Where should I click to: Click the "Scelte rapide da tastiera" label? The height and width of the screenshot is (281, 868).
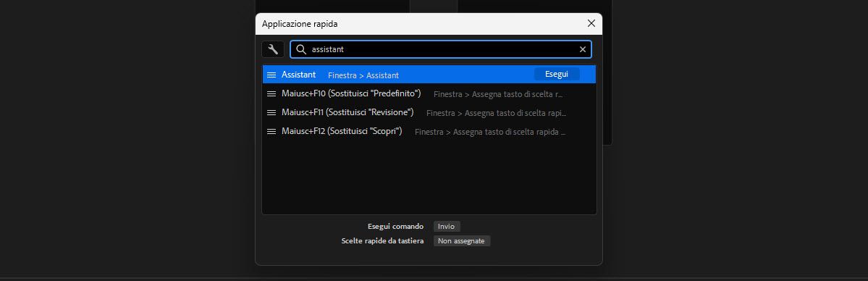pos(382,240)
